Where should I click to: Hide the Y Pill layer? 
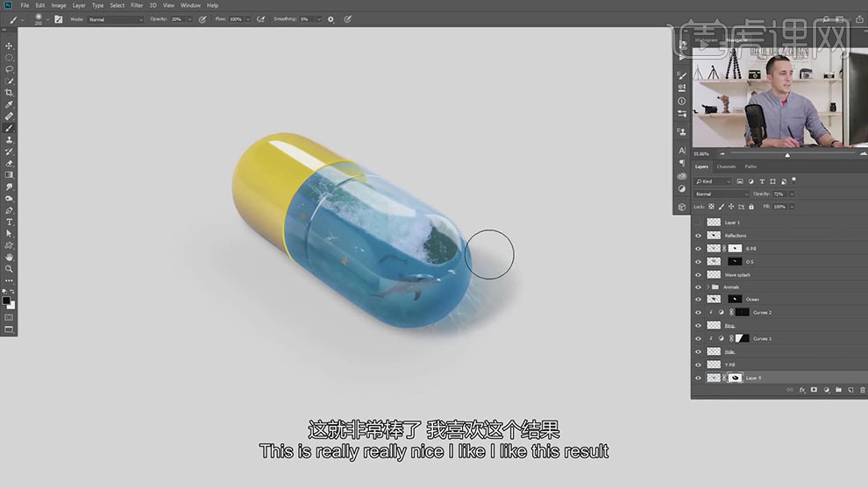(x=698, y=364)
